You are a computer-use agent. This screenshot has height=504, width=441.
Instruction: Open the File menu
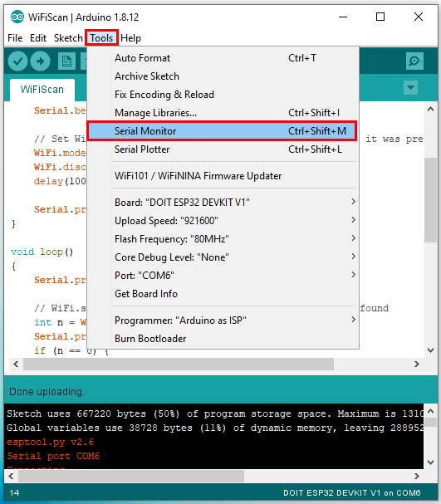point(15,38)
